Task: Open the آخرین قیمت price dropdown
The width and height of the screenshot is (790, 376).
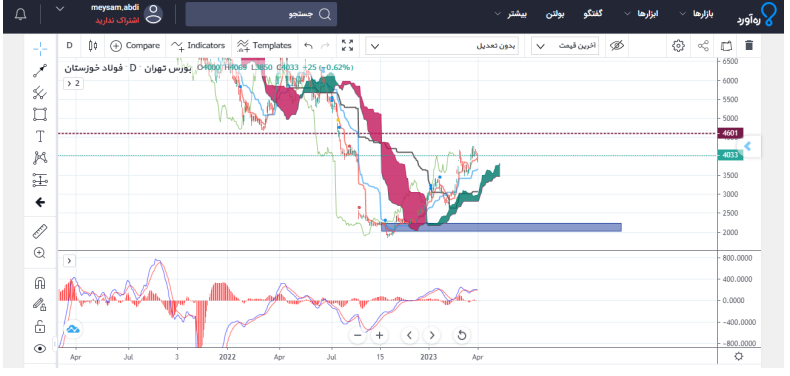Action: click(x=565, y=46)
